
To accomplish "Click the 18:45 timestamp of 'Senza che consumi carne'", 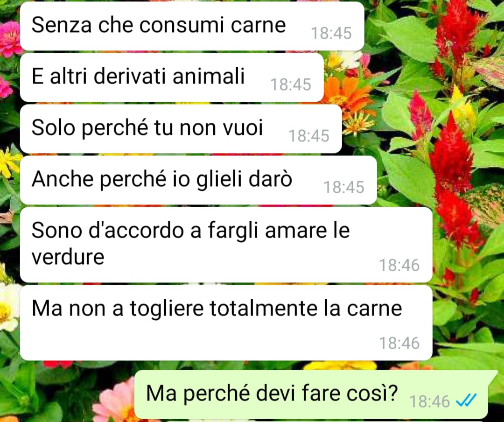I will [x=331, y=33].
